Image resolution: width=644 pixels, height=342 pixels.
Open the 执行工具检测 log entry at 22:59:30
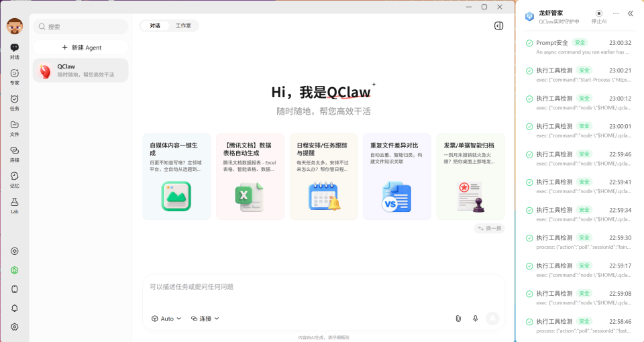coord(580,242)
